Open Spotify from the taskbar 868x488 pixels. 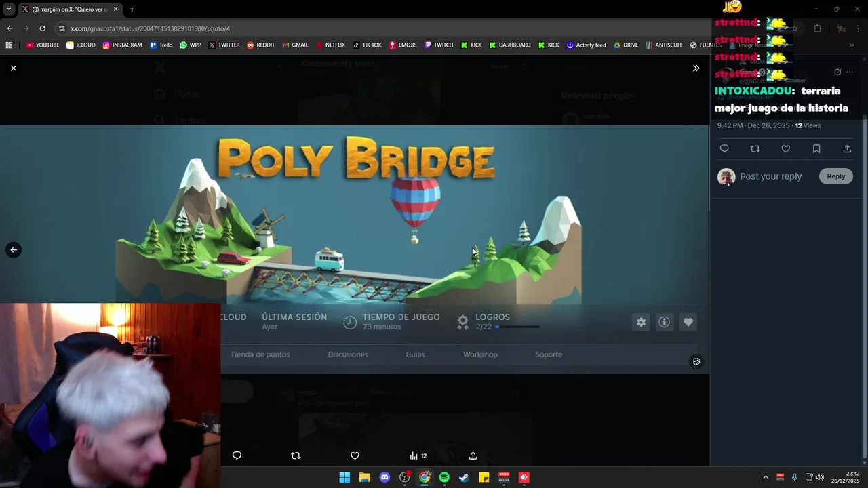[x=444, y=477]
